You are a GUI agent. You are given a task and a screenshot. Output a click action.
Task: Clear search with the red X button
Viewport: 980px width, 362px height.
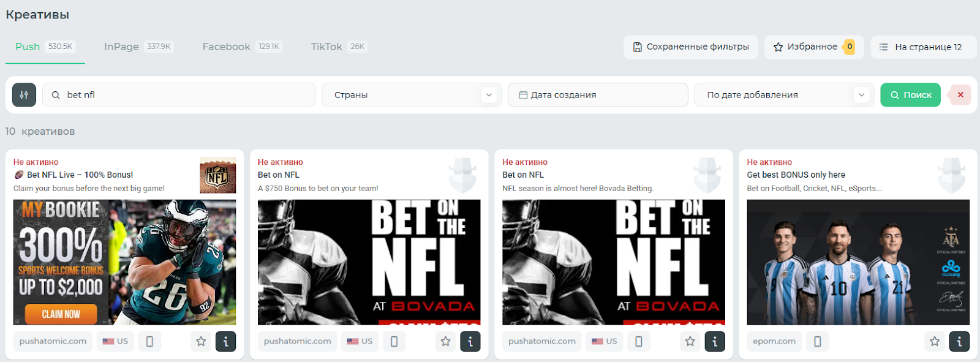tap(960, 95)
